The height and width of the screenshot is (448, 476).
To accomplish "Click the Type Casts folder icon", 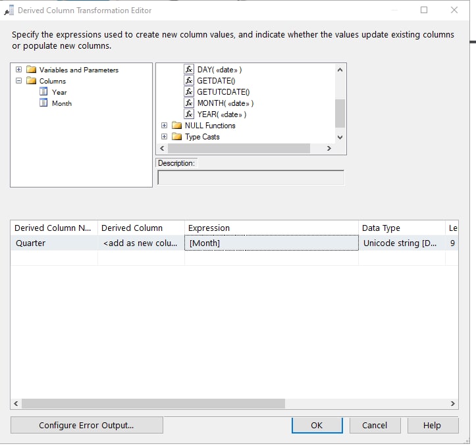I will [x=176, y=136].
